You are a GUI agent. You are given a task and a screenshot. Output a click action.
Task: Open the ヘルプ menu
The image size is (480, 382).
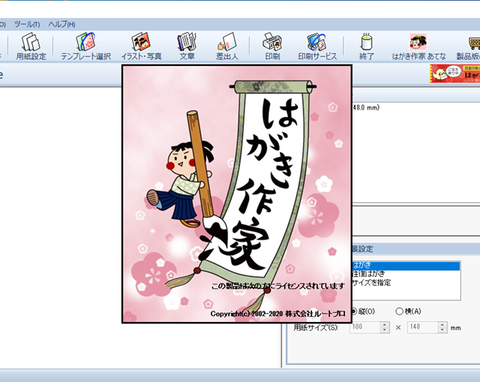click(x=62, y=24)
